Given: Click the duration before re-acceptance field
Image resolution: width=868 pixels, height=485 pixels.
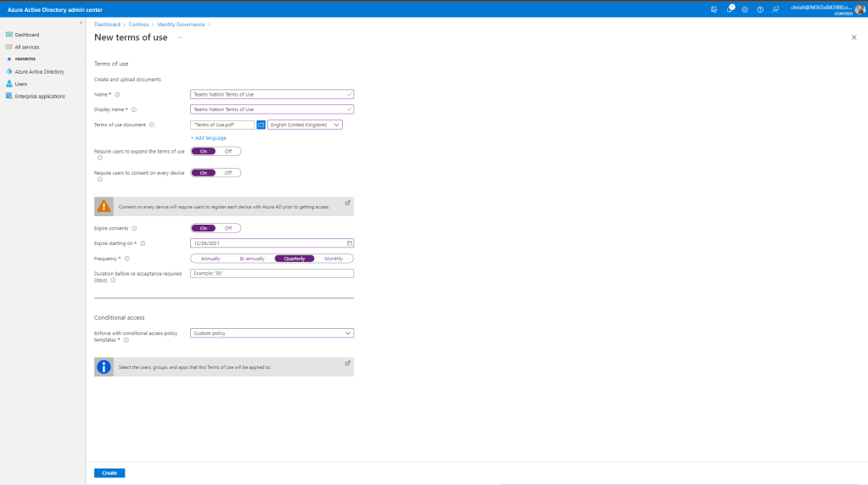Looking at the screenshot, I should pos(272,274).
